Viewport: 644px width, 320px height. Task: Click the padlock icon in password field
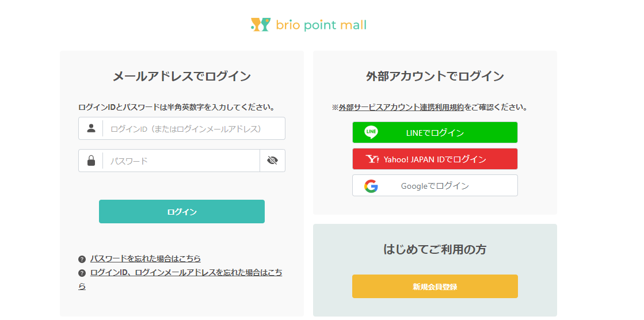91,161
